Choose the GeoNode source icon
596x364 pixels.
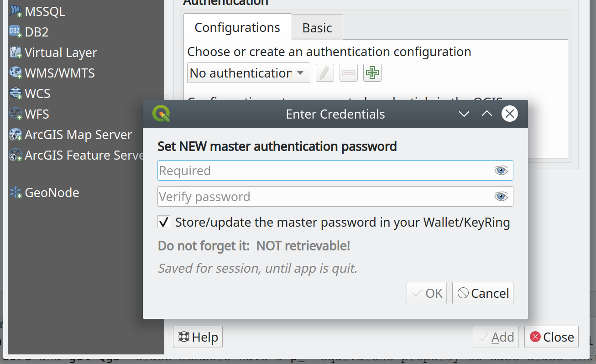[16, 192]
